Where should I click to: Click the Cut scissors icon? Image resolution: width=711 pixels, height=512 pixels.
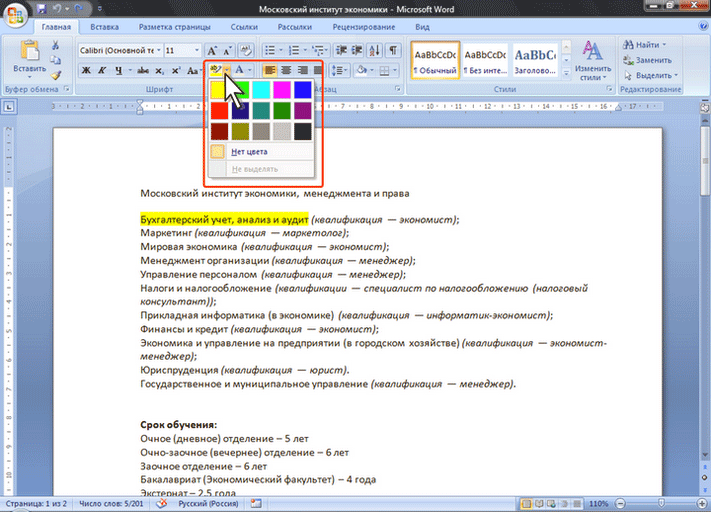point(55,45)
